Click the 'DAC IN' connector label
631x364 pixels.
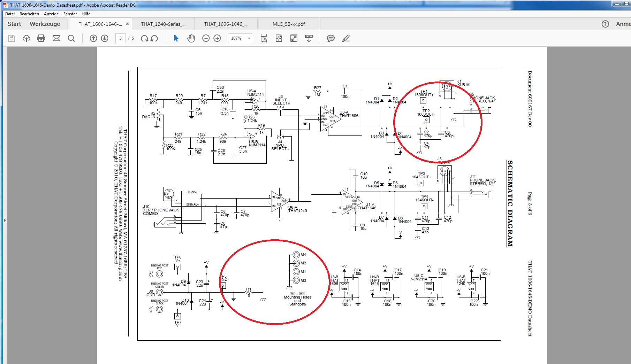pyautogui.click(x=149, y=117)
